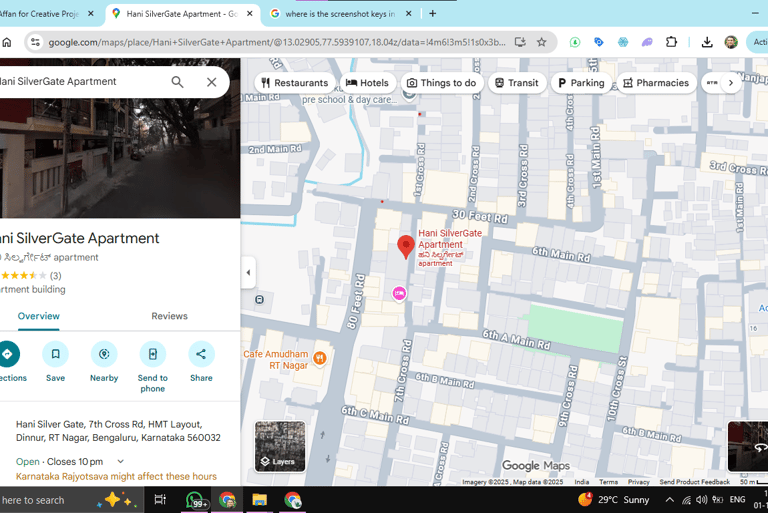Image resolution: width=768 pixels, height=513 pixels.
Task: Open the Extensions puzzle icon
Action: pyautogui.click(x=672, y=42)
